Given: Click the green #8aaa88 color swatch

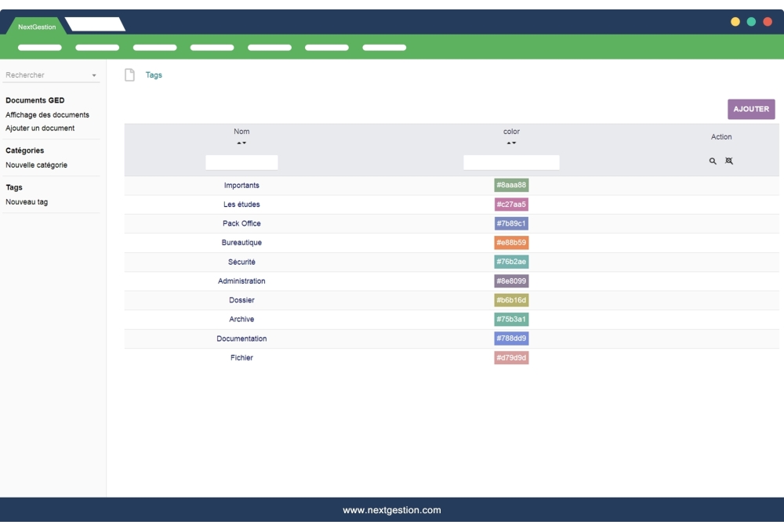Looking at the screenshot, I should 511,185.
